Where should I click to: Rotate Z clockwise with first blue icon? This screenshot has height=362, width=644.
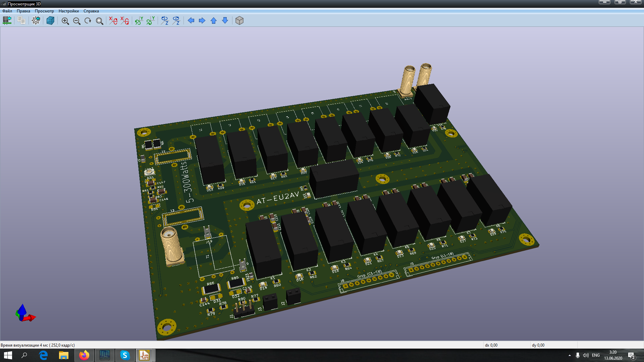pos(164,21)
